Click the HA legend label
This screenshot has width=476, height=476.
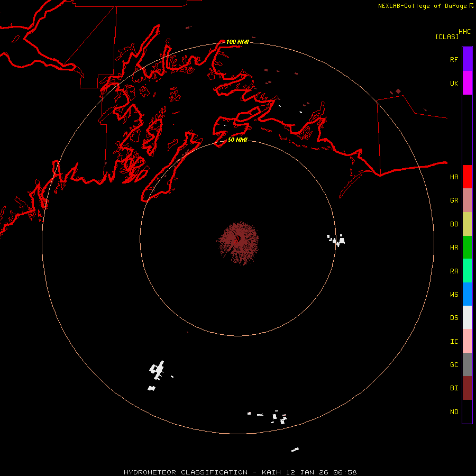pos(454,177)
